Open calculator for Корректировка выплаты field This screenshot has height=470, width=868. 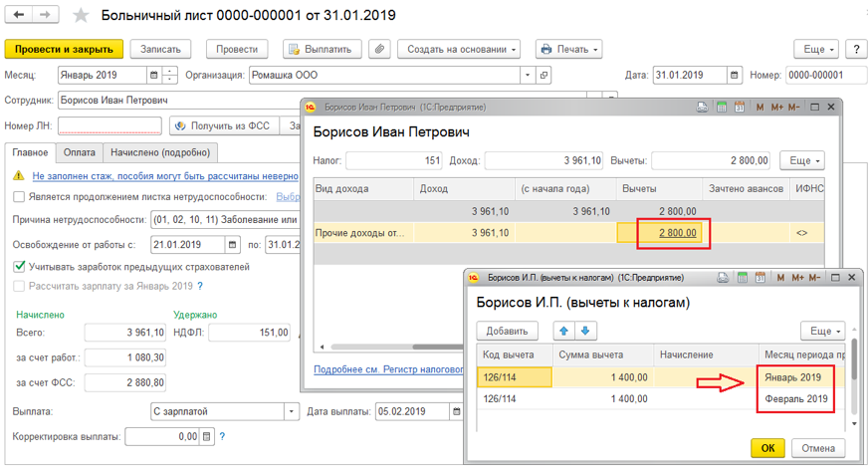point(206,437)
